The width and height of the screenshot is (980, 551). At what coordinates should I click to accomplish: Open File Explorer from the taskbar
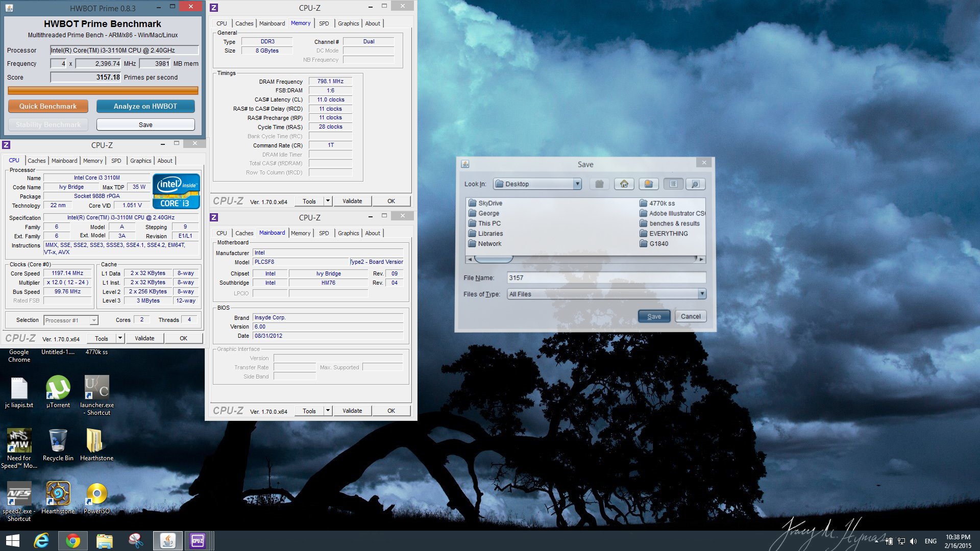point(104,541)
